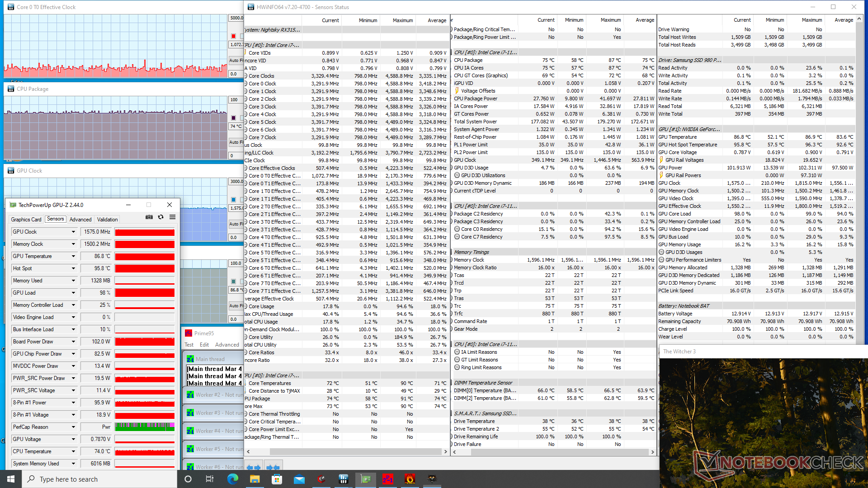Open the GPU Load sensor dropdown

pos(73,293)
